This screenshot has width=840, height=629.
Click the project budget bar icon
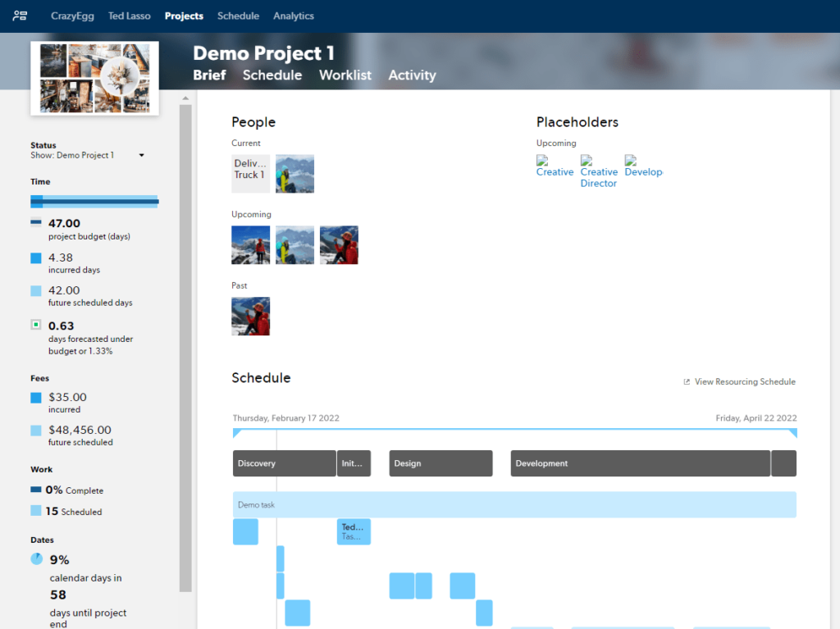coord(35,223)
